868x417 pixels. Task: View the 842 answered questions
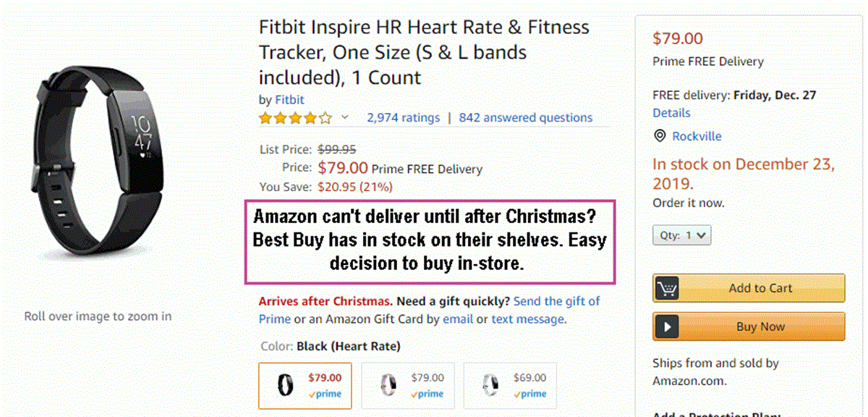(525, 117)
